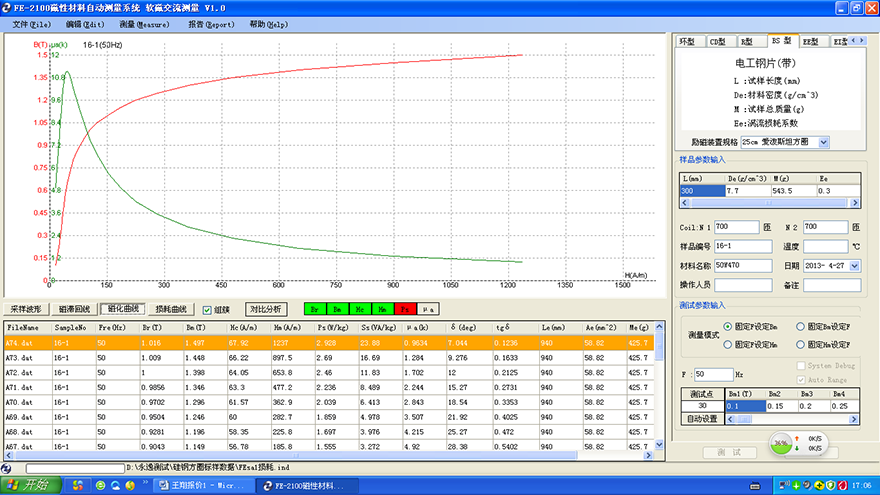Select the A73.dat table row
Image resolution: width=880 pixels, height=495 pixels.
[x=329, y=358]
